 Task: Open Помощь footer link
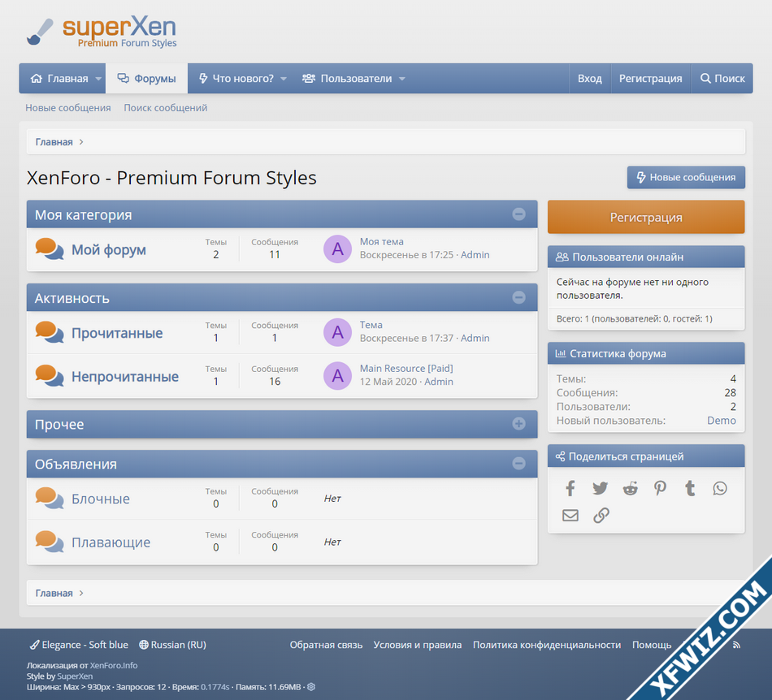pos(652,645)
